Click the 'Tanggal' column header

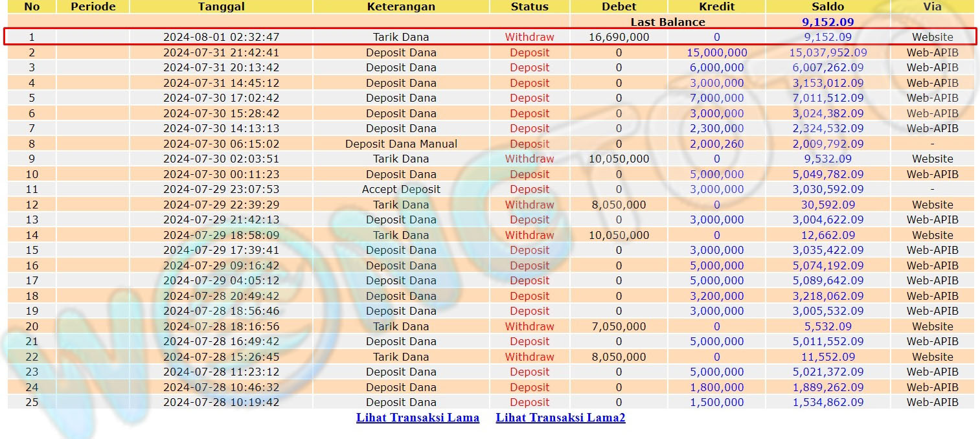point(221,6)
